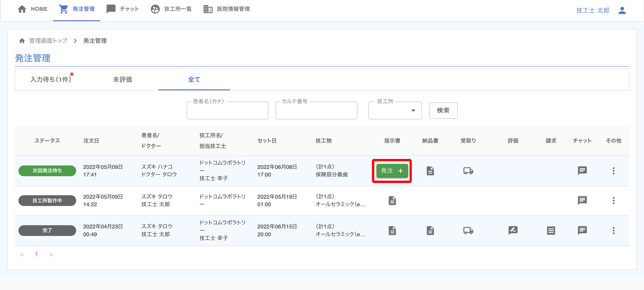
Task: Open three-dot menu for 次回発注待ち row
Action: pos(614,171)
